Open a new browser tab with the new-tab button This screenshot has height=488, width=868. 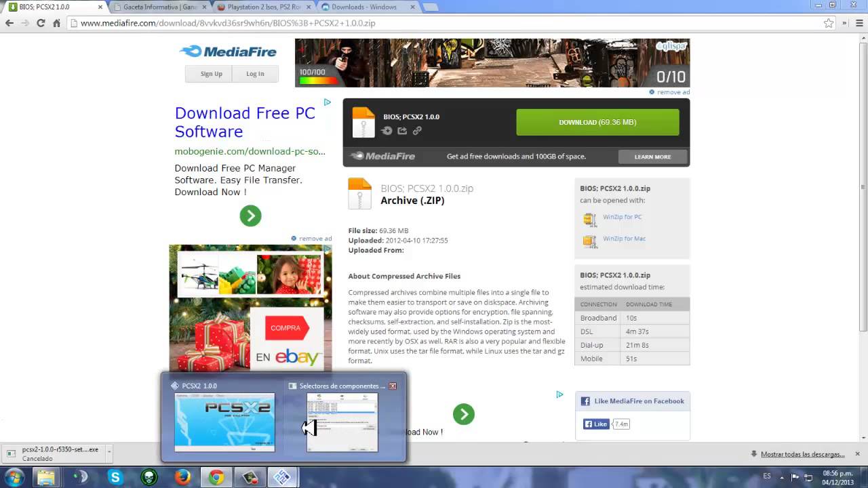click(x=430, y=7)
